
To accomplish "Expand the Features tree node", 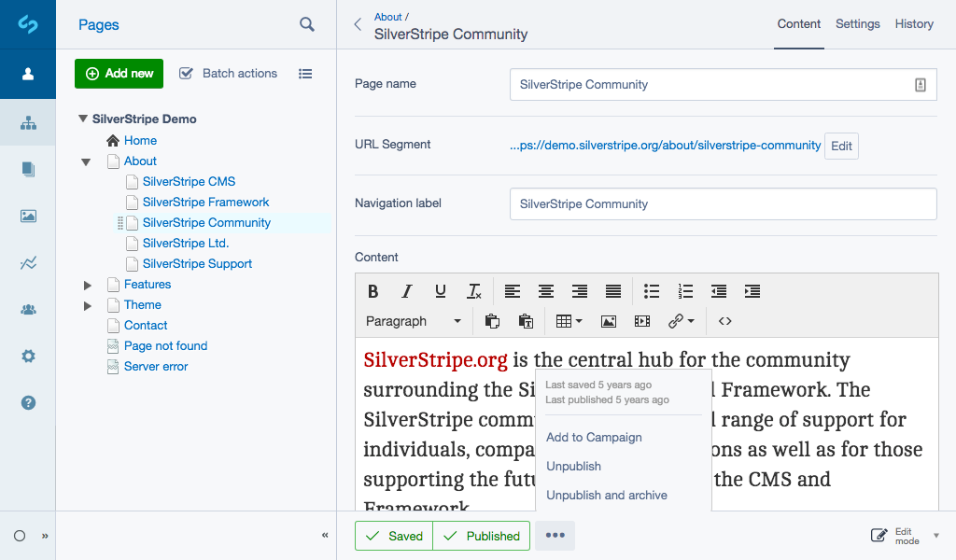I will pyautogui.click(x=87, y=284).
